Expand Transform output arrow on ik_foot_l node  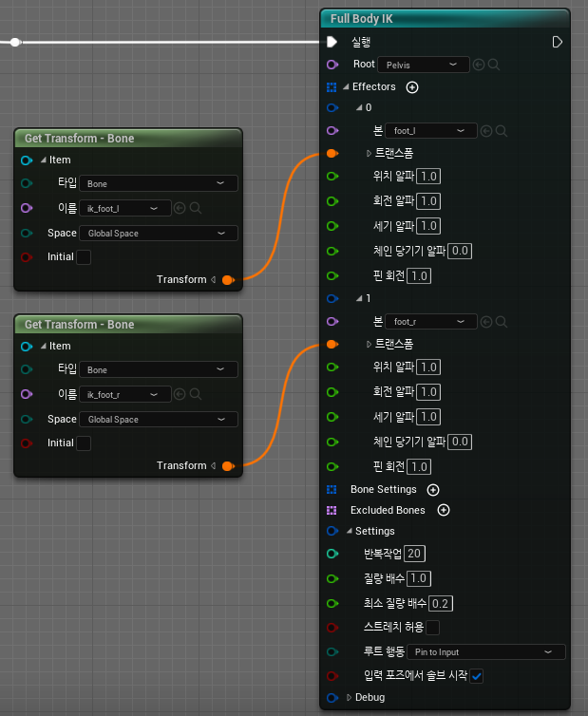click(214, 279)
